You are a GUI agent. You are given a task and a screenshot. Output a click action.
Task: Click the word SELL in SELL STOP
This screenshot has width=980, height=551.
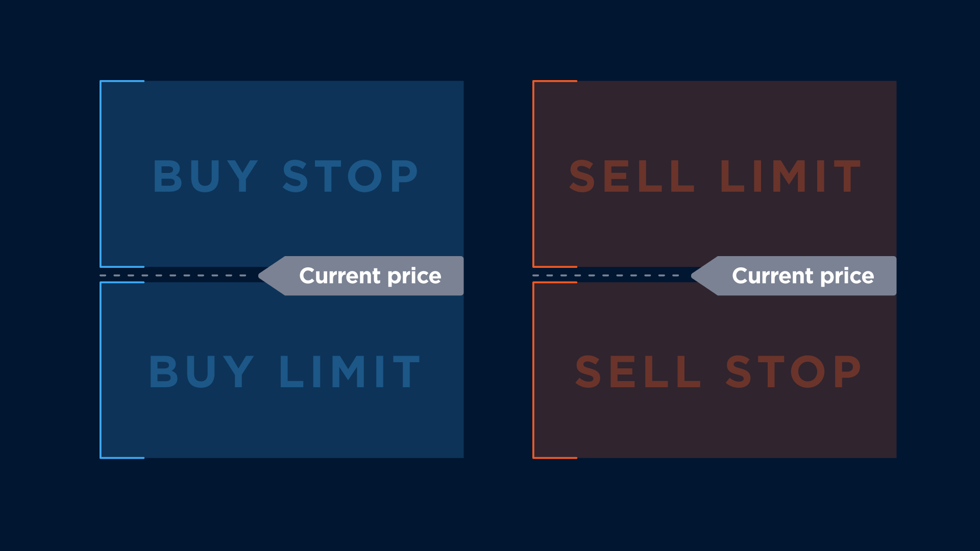coord(638,372)
